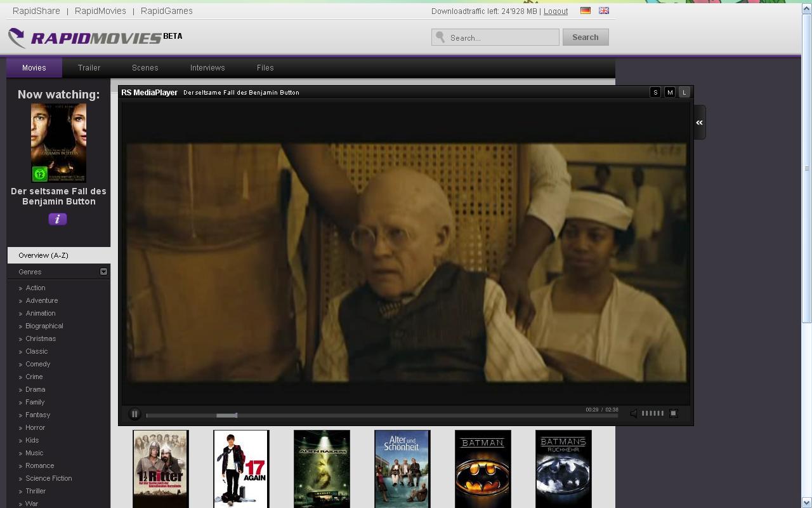Select the Action genre
Image resolution: width=812 pixels, height=508 pixels.
point(36,288)
